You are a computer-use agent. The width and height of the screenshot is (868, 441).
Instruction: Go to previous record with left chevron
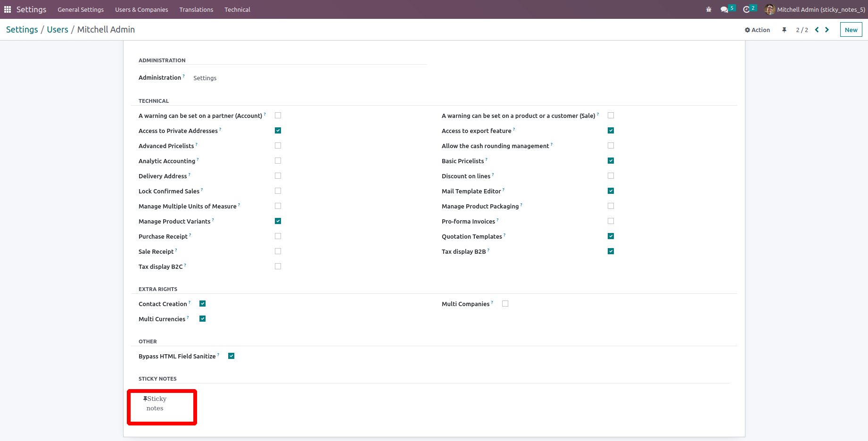(817, 30)
